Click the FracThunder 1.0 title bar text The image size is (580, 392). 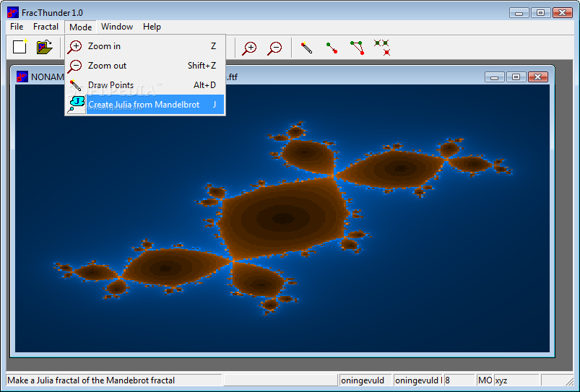click(x=52, y=13)
